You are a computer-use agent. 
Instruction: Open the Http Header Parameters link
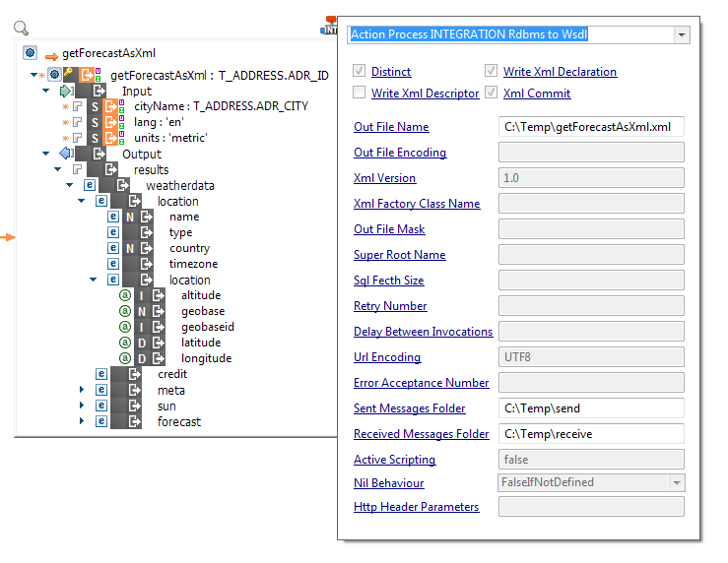click(x=416, y=507)
